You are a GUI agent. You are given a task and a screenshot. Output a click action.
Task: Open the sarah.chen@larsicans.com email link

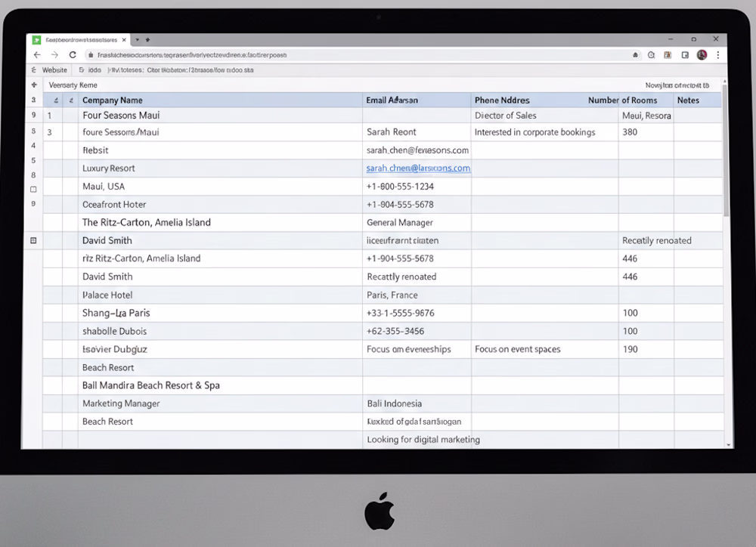coord(418,168)
